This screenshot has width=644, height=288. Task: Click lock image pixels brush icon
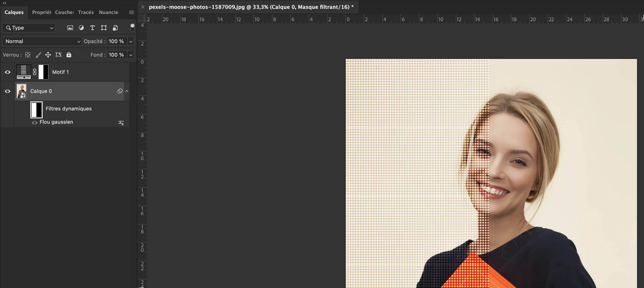tap(38, 55)
